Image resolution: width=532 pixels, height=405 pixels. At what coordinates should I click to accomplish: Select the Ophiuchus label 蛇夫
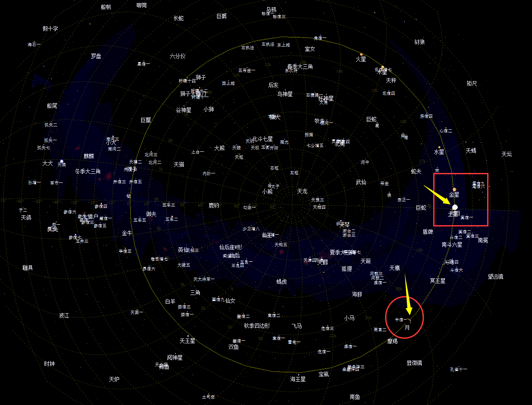coord(416,171)
